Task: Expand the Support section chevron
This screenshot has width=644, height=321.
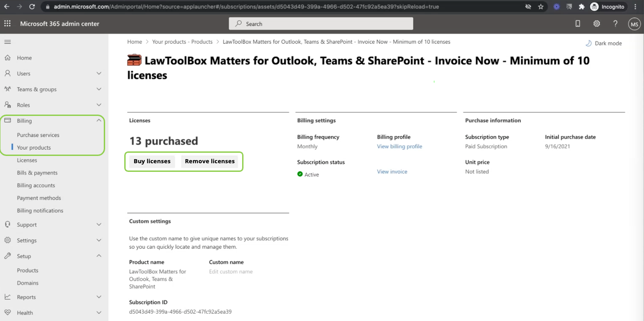Action: pyautogui.click(x=99, y=225)
